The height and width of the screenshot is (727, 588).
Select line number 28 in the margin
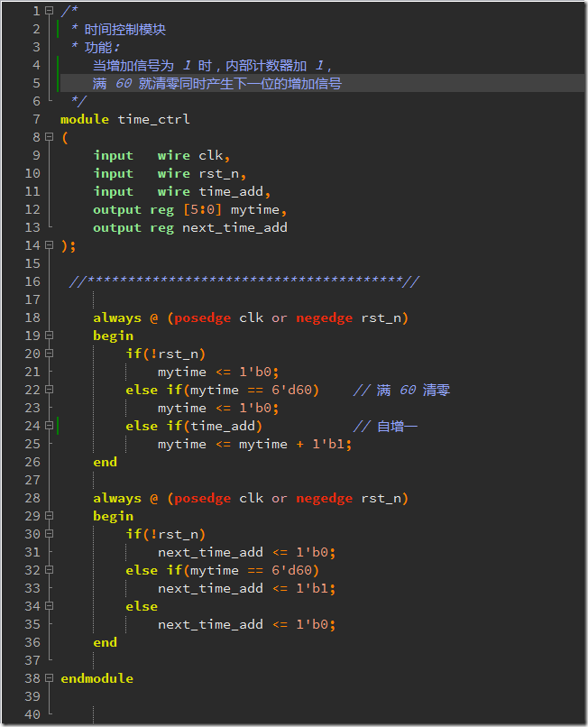(32, 498)
